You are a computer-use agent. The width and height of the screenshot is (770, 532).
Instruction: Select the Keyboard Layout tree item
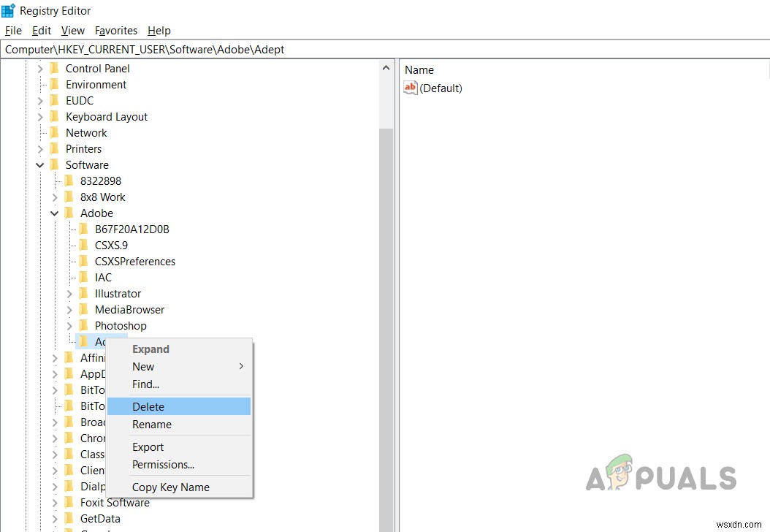tap(107, 116)
